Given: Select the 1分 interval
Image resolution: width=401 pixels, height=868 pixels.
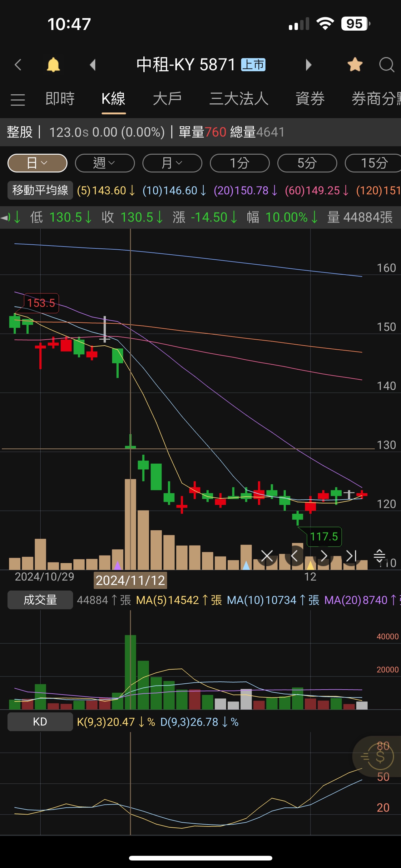Looking at the screenshot, I should [x=240, y=163].
